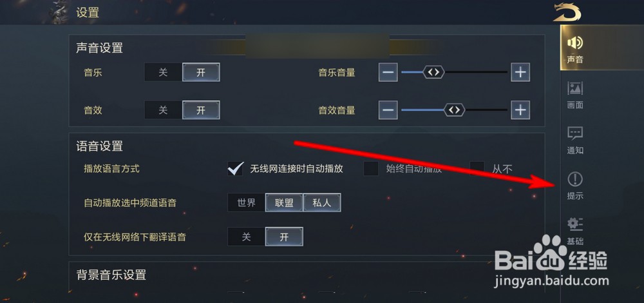Turn 音乐 off with the 关 button
644x303 pixels.
(163, 73)
